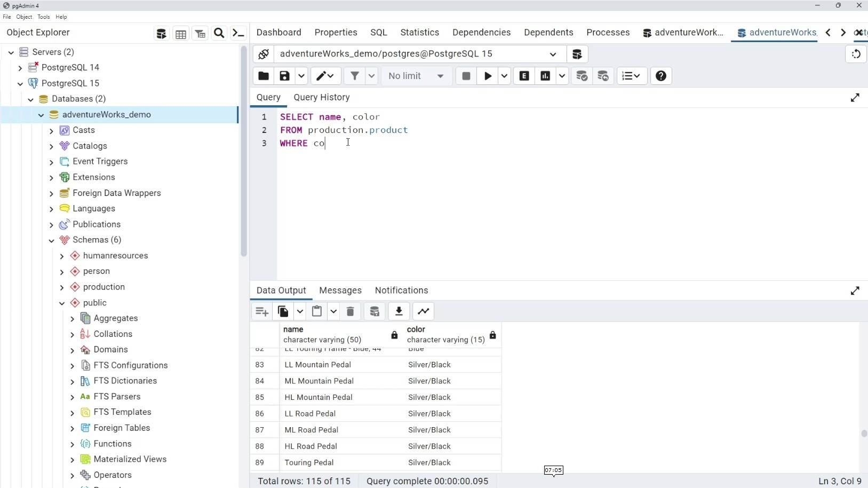This screenshot has height=488, width=868.
Task: Click the Save File toolbar icon
Action: [284, 76]
